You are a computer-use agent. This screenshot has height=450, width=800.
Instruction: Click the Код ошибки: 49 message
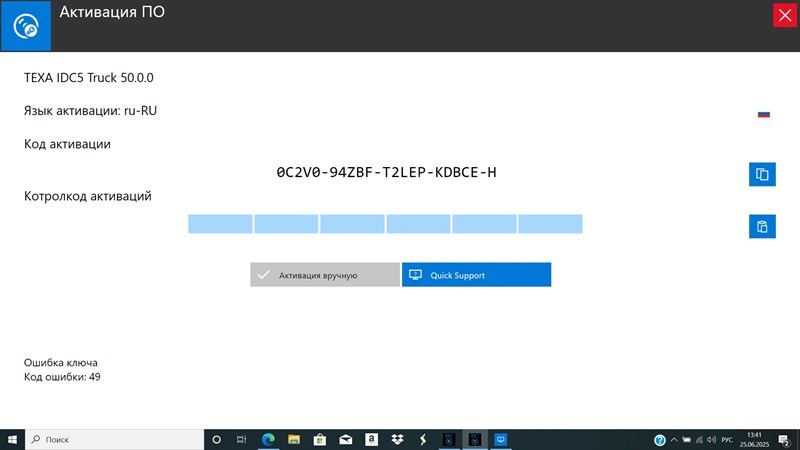point(62,377)
